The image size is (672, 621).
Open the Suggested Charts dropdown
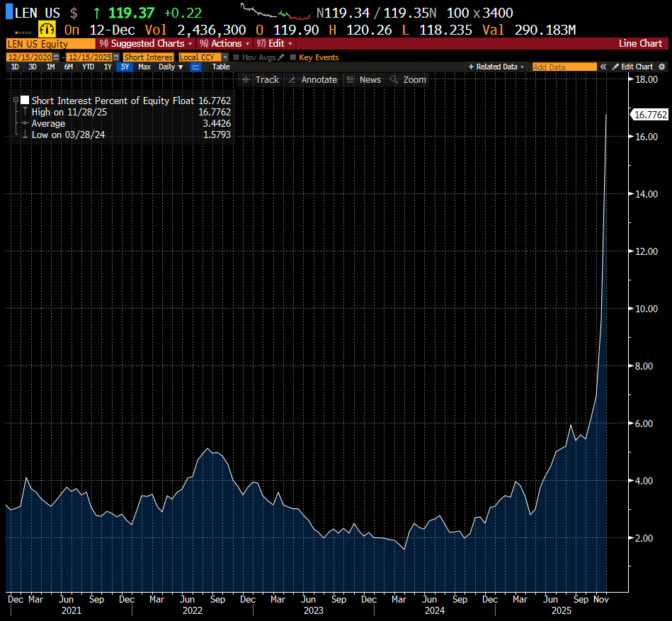tap(146, 44)
